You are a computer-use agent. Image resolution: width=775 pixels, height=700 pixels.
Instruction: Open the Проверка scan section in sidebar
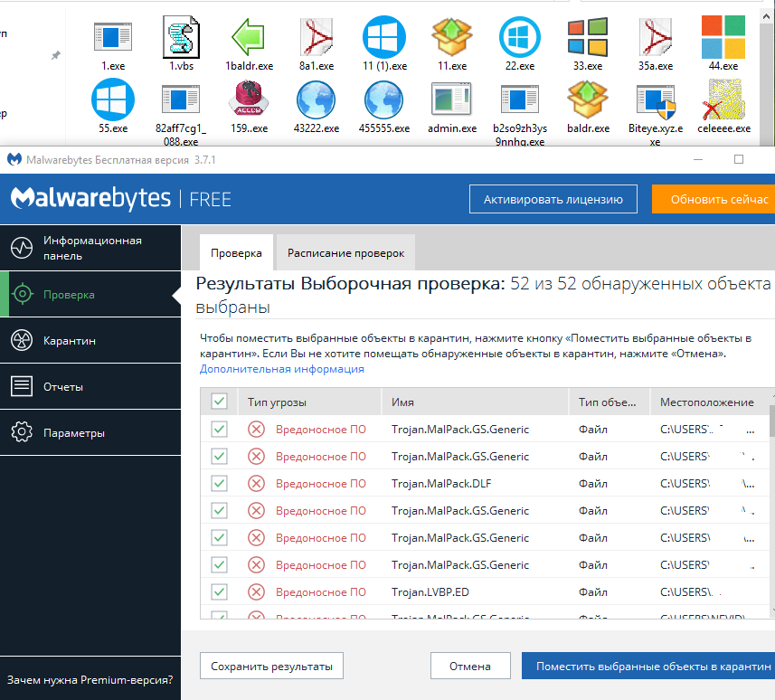click(x=90, y=294)
